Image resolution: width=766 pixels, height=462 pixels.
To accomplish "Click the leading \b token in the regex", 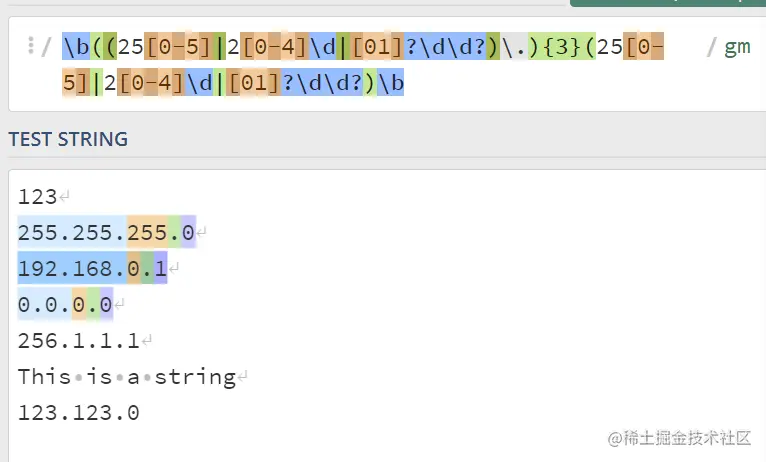I will pos(75,47).
